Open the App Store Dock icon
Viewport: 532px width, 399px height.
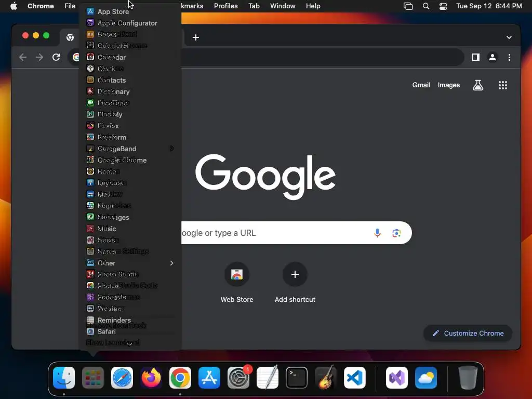click(209, 378)
